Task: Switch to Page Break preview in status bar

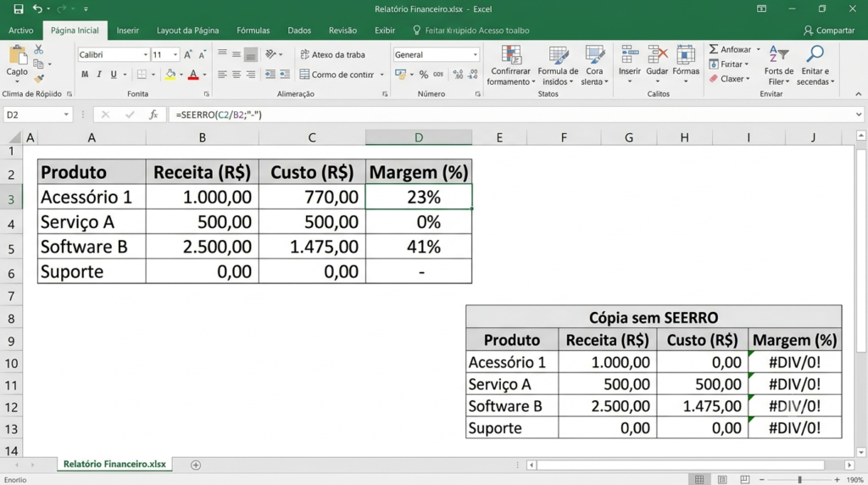Action: tap(744, 479)
